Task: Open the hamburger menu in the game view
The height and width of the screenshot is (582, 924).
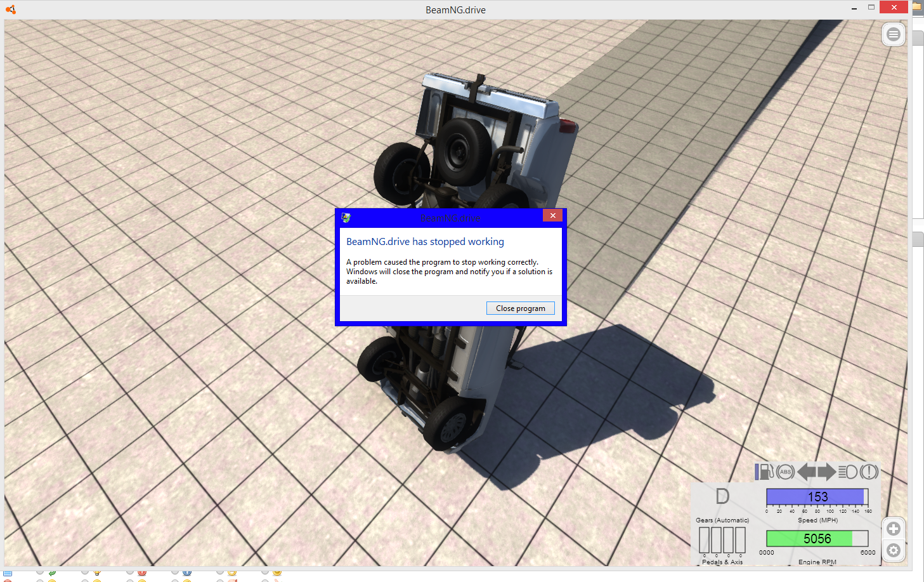Action: 894,34
